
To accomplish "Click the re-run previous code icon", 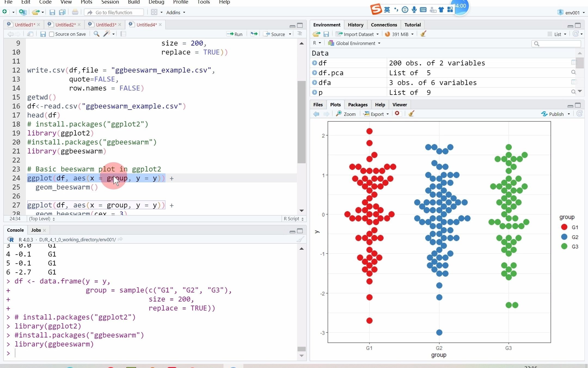I will click(254, 34).
